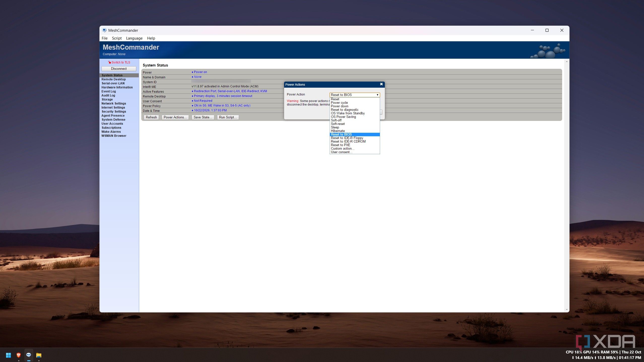
Task: Open Remote Desktop in sidebar
Action: tap(114, 79)
